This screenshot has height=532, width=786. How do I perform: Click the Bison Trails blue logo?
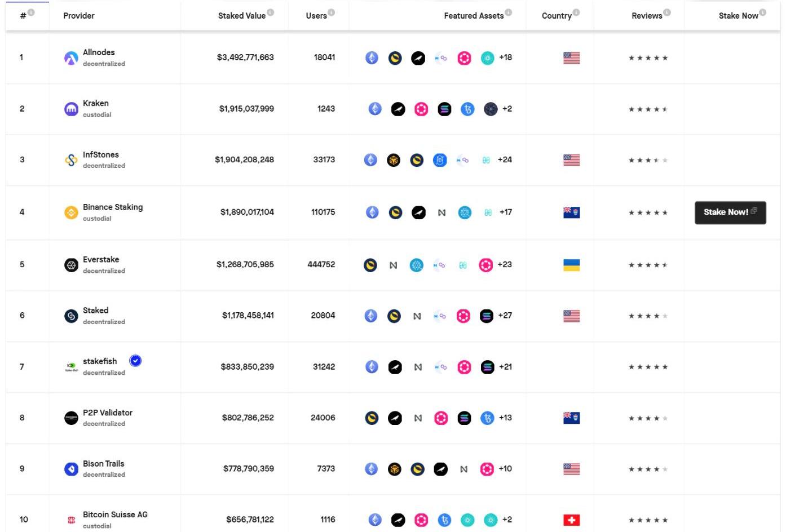(x=71, y=469)
